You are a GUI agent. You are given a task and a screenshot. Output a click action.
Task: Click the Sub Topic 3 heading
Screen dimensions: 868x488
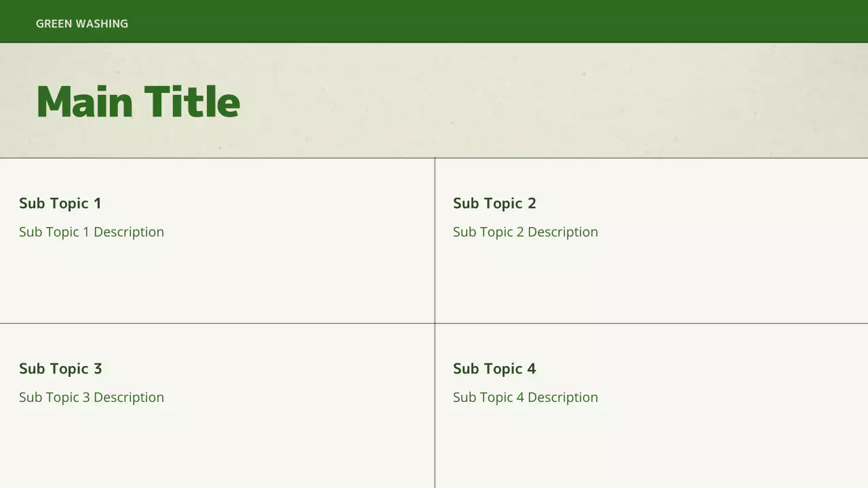pyautogui.click(x=60, y=369)
